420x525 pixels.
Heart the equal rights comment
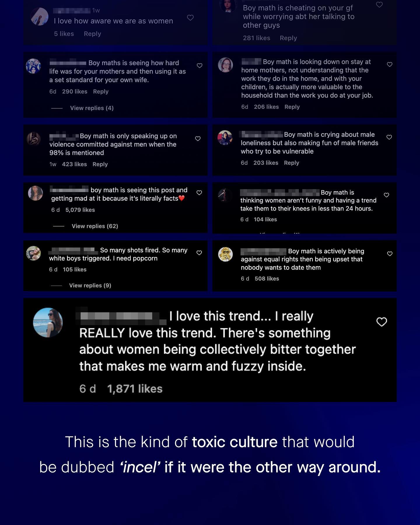point(390,254)
